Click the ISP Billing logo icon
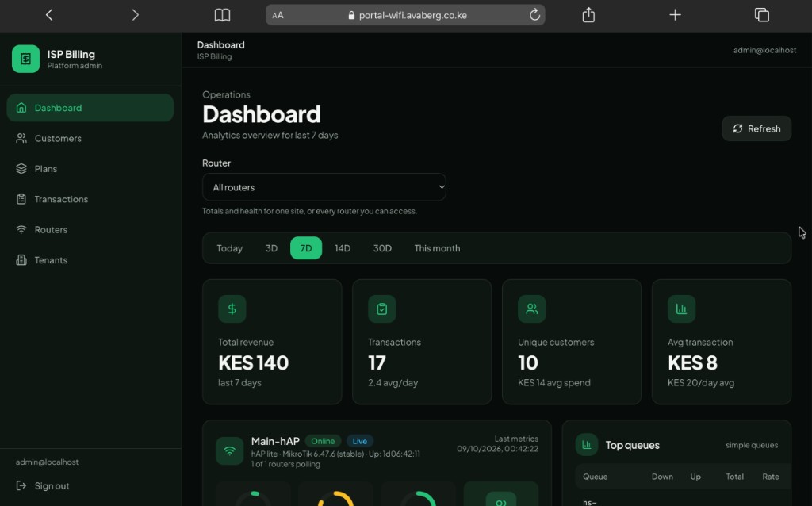 tap(26, 59)
